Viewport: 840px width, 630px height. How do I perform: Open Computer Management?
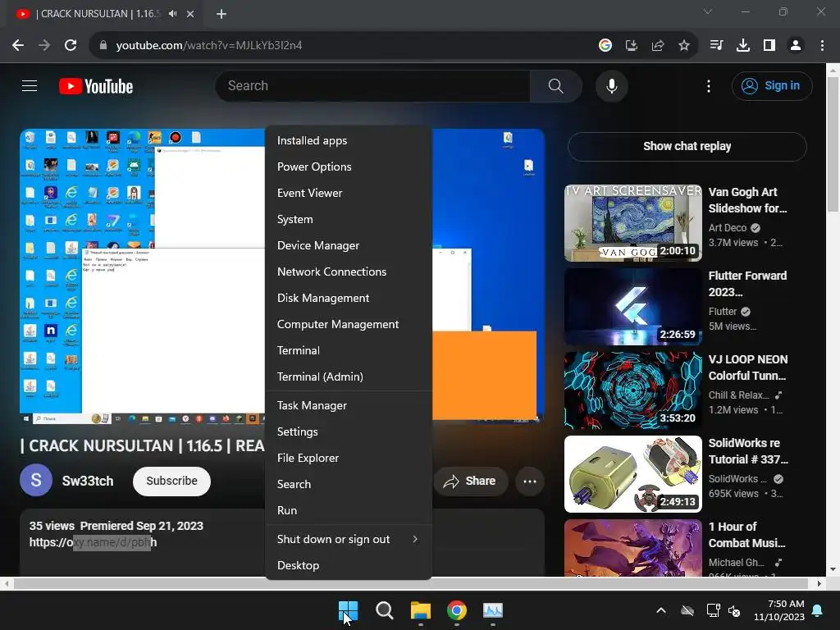click(348, 324)
